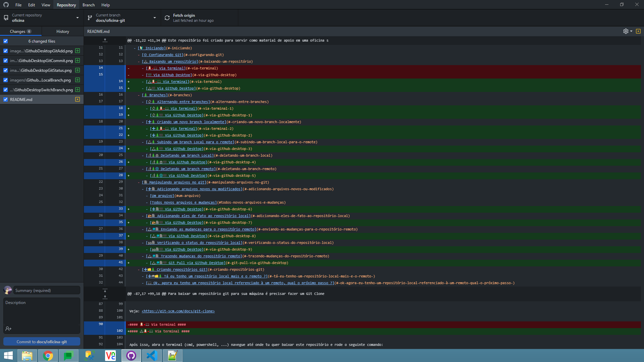The height and width of the screenshot is (362, 644).
Task: Open Visual Studio Code from the taskbar
Action: point(152,356)
